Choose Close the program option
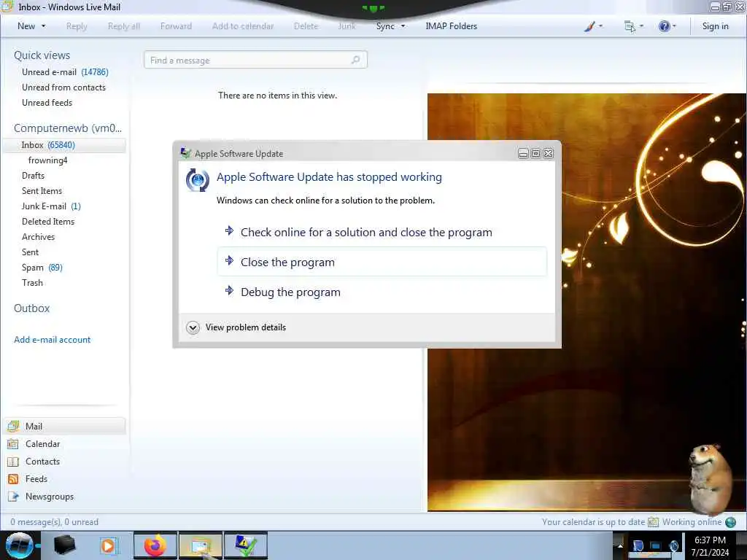 [382, 262]
